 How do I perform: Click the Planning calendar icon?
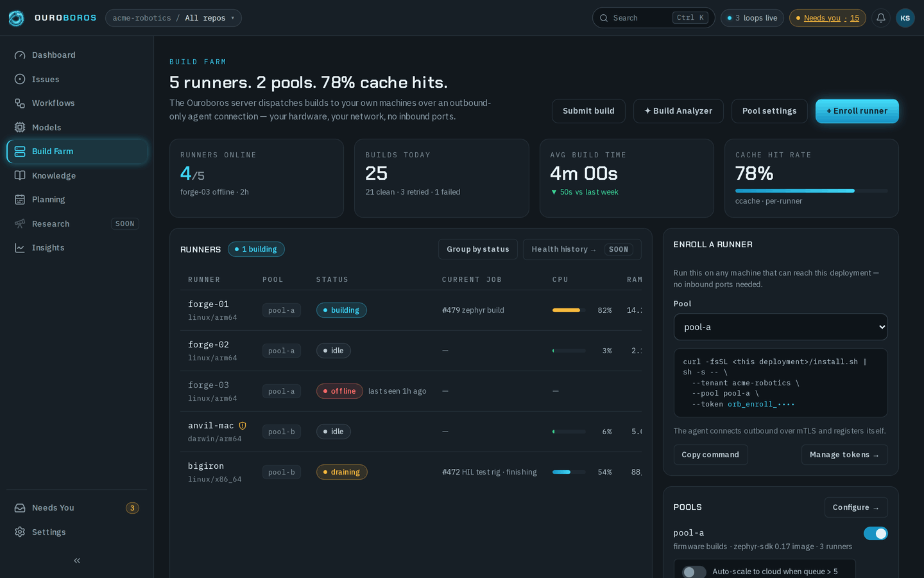click(x=20, y=200)
